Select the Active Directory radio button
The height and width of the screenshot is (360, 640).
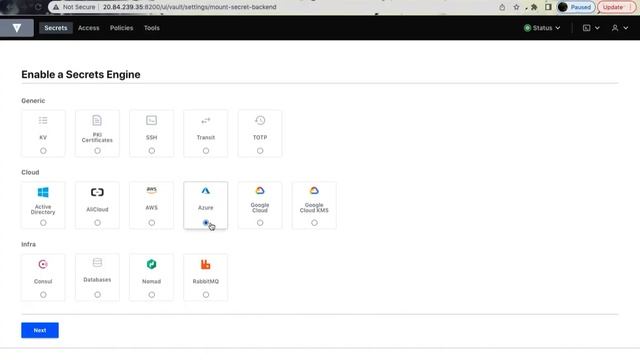43,223
